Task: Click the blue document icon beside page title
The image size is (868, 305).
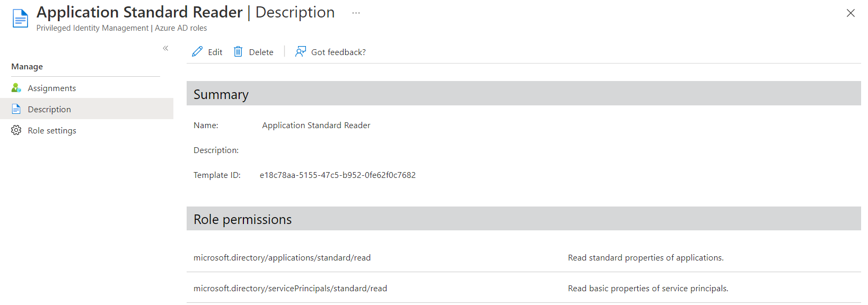Action: 20,18
